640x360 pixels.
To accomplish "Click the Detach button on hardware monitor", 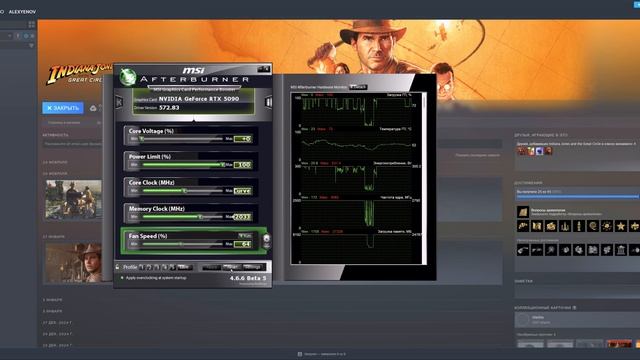I will click(358, 87).
